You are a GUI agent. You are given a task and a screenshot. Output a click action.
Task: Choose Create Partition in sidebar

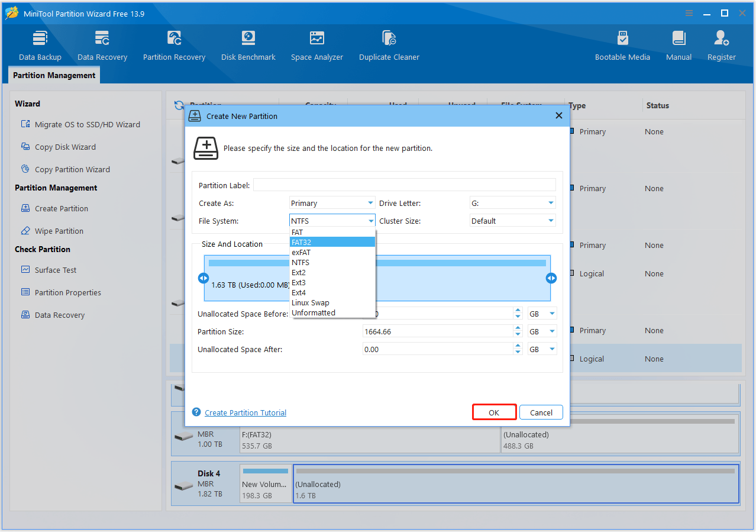point(54,208)
